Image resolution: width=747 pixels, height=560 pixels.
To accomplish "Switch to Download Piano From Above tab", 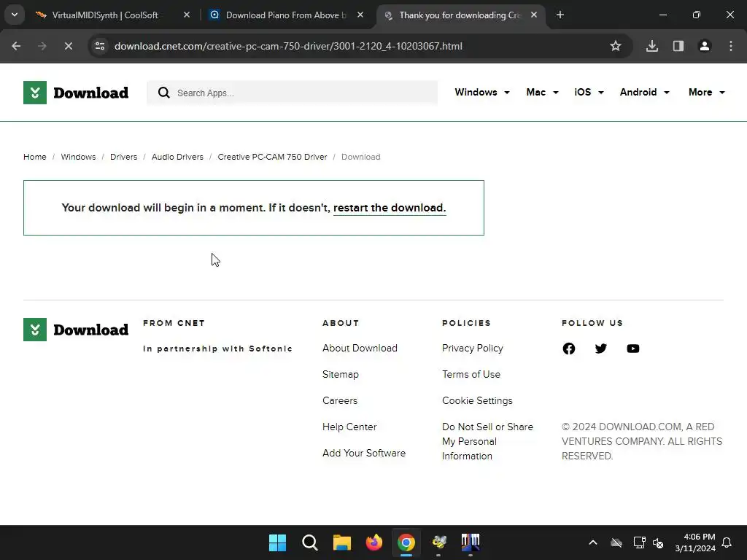I will (x=286, y=15).
